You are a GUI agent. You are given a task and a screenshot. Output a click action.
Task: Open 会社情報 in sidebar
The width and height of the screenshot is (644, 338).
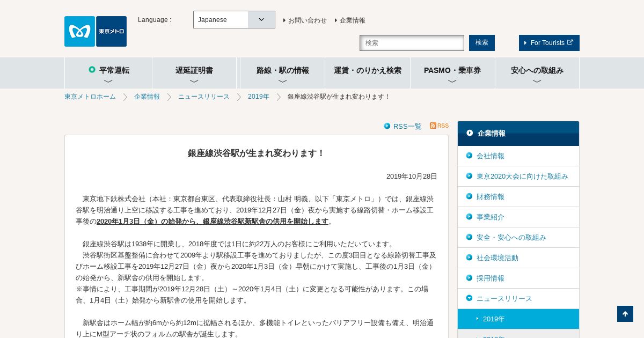pos(518,156)
